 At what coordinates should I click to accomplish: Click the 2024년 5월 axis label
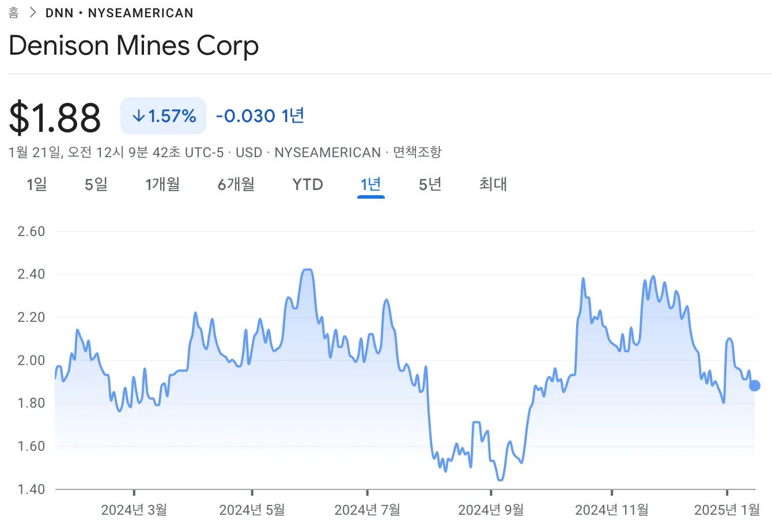[252, 510]
